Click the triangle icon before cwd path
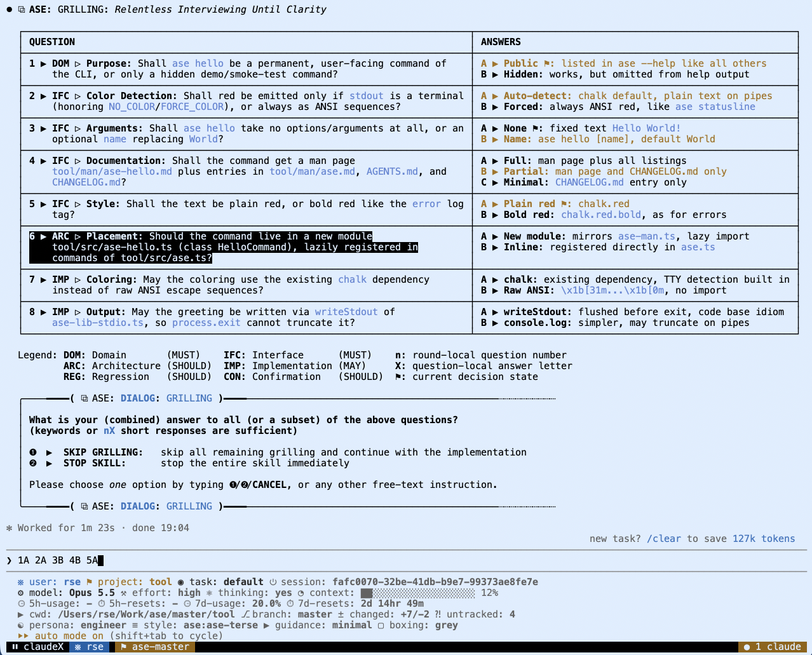 tap(21, 614)
